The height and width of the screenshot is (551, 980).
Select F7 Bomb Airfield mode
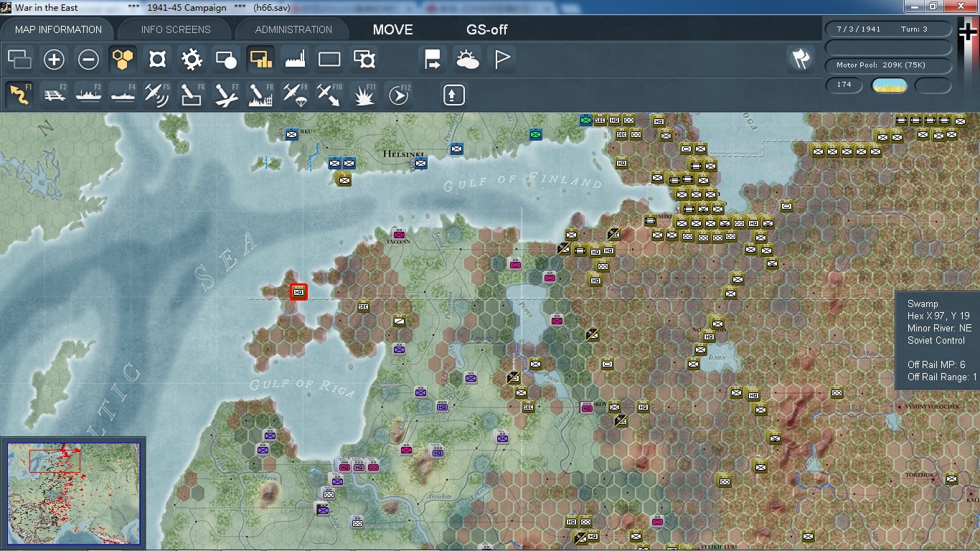click(226, 95)
